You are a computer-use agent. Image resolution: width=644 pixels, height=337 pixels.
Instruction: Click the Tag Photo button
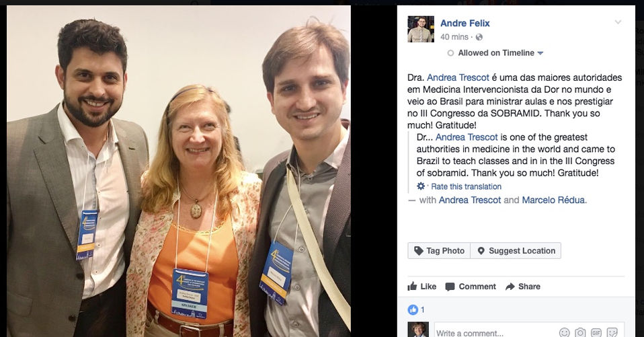tap(439, 251)
